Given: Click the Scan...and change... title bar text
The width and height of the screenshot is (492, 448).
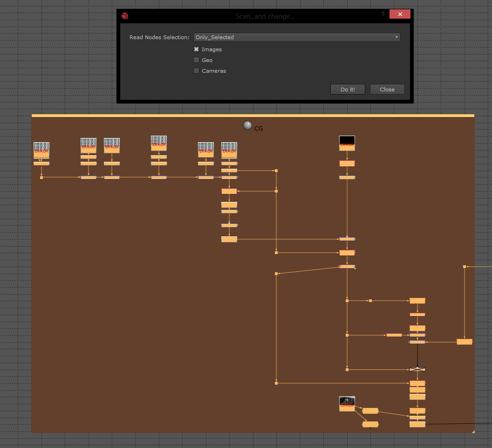Looking at the screenshot, I should (265, 16).
